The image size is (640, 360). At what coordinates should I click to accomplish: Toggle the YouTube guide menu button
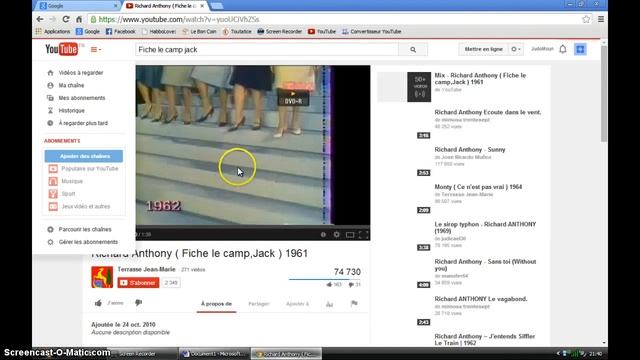96,49
